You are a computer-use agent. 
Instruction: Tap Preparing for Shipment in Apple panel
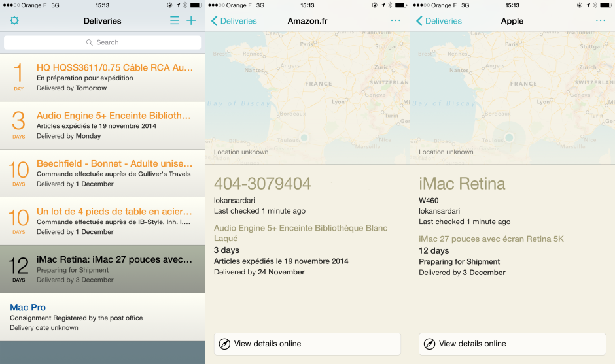[459, 262]
